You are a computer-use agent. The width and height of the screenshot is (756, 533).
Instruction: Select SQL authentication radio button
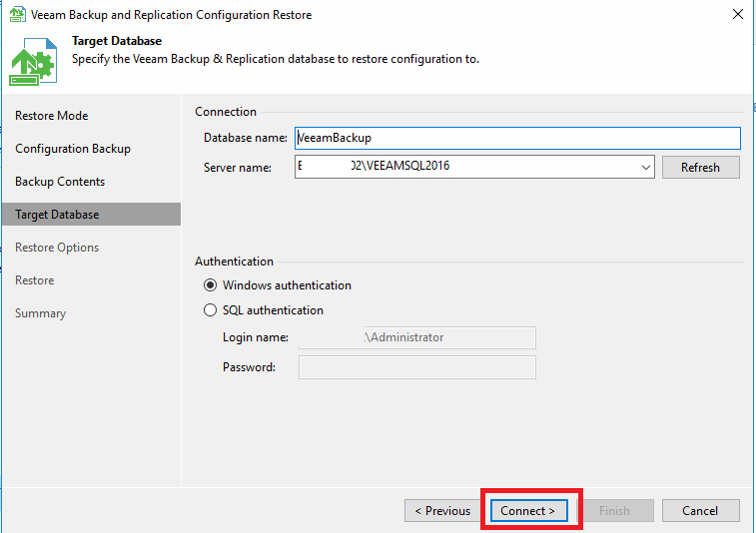(x=210, y=309)
